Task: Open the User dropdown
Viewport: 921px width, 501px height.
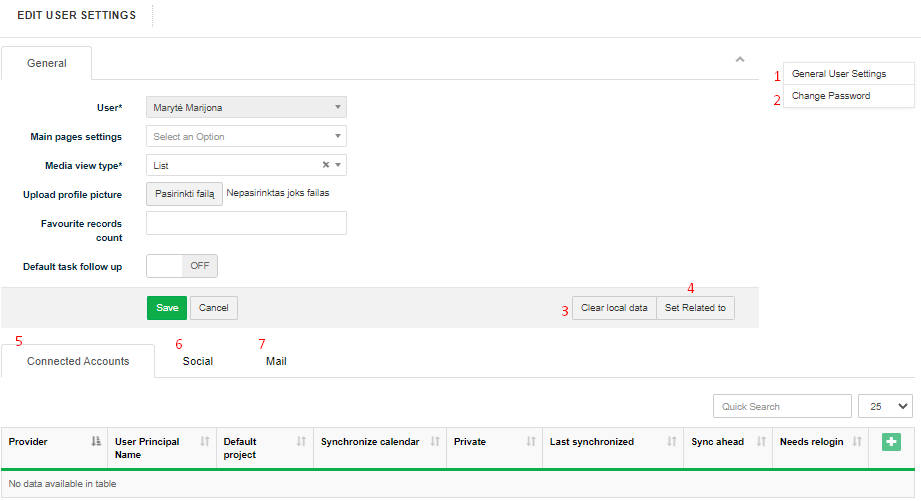Action: pos(246,107)
